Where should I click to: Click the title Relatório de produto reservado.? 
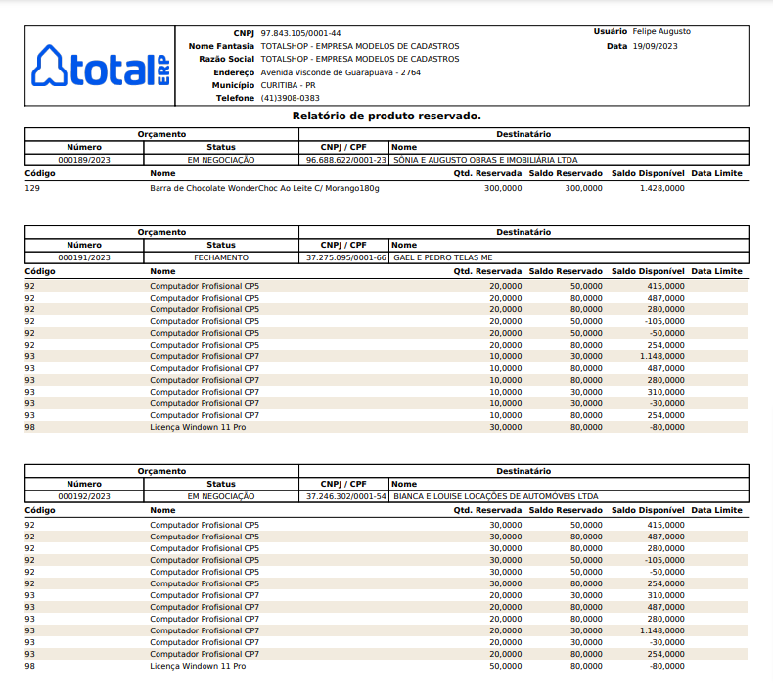point(386,116)
